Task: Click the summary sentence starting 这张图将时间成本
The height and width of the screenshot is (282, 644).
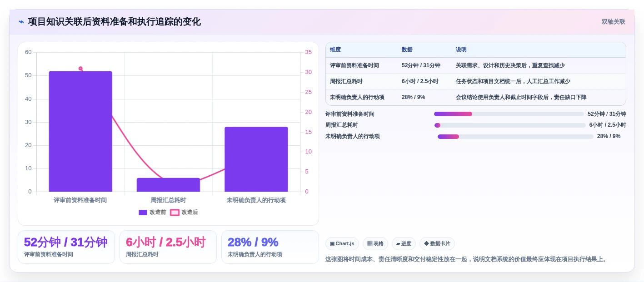Action: pyautogui.click(x=467, y=259)
